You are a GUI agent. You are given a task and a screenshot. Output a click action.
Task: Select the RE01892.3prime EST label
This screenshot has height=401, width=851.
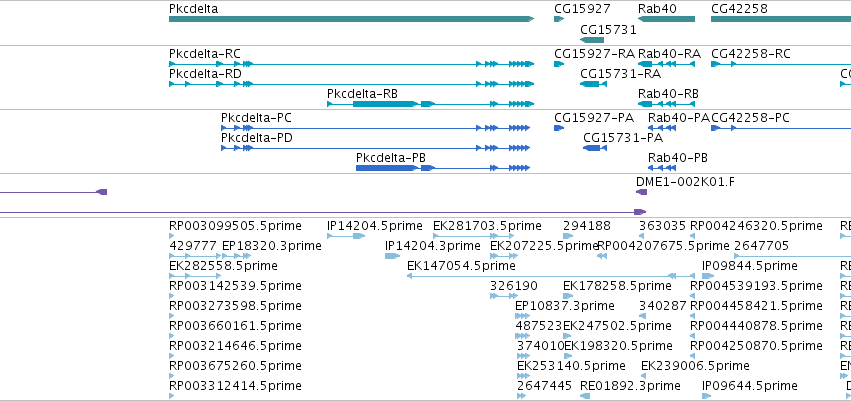click(630, 386)
